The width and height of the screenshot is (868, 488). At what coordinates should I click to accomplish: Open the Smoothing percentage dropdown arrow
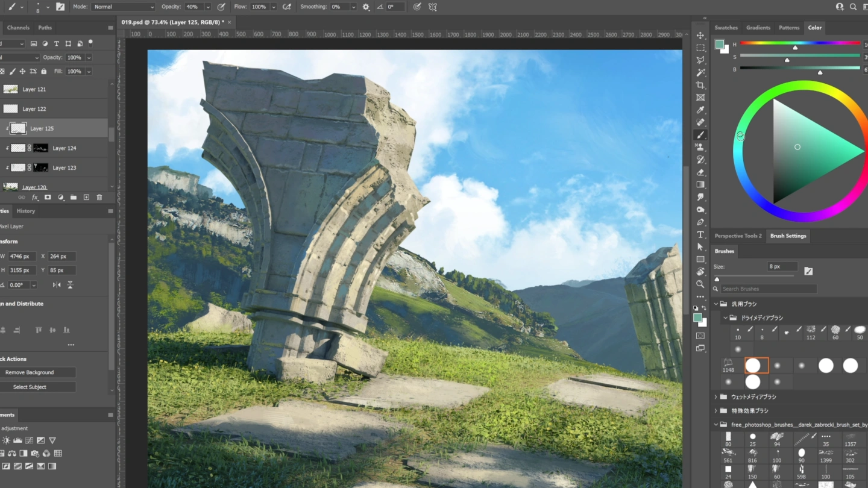coord(353,7)
